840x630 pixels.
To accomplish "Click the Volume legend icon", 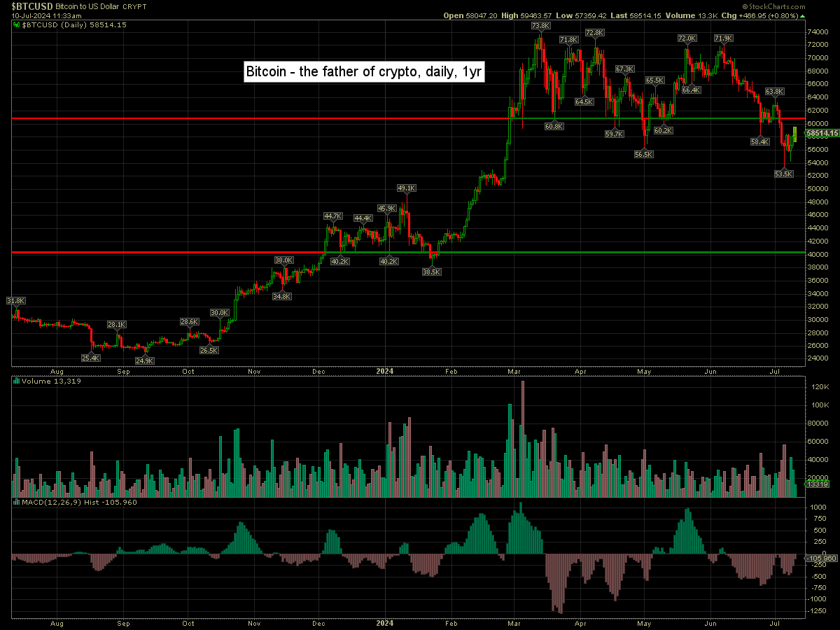I will [17, 381].
